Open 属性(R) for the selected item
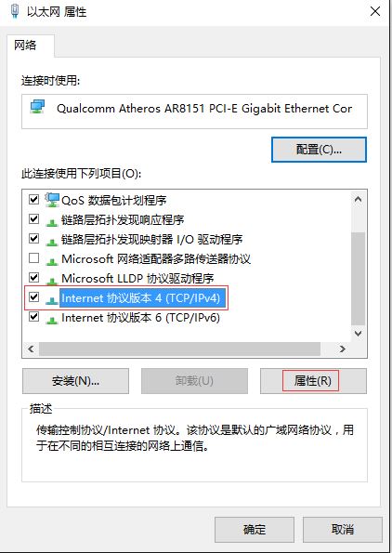Screen dimensions: 392x553 (313, 381)
